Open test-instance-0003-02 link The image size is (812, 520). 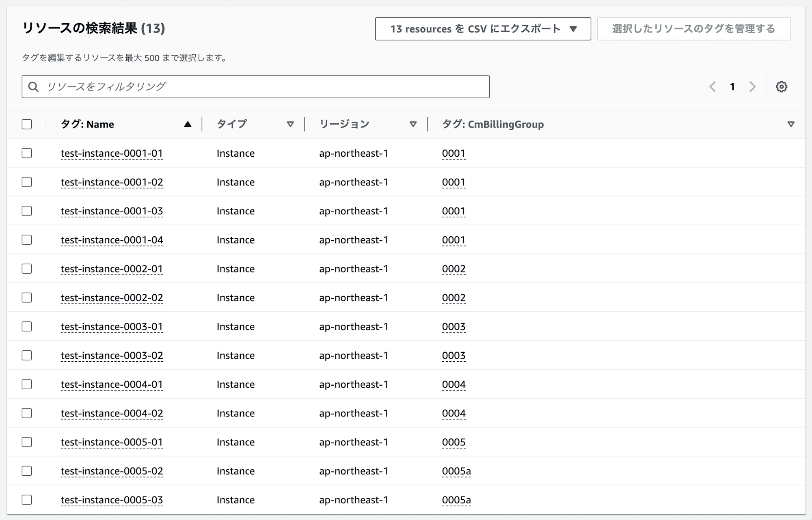(112, 356)
